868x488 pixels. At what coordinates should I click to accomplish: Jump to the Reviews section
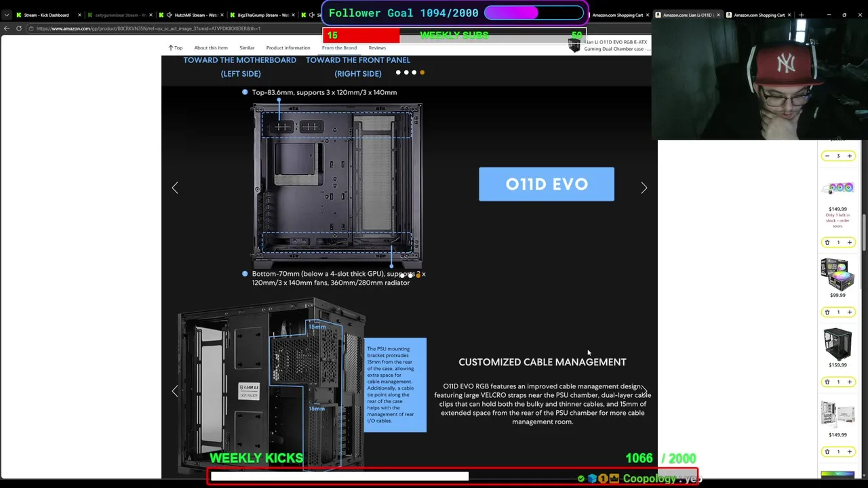377,47
